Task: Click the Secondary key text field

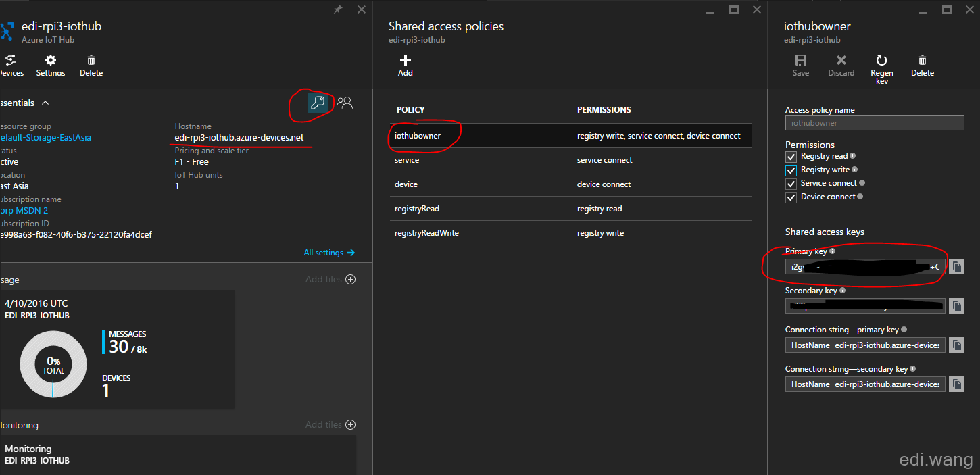Action: pos(865,306)
